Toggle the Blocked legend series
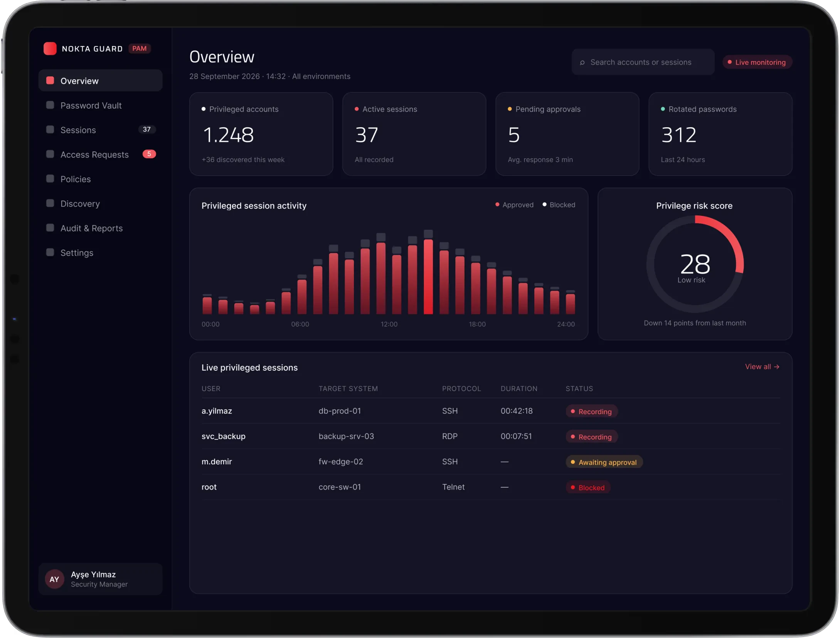Viewport: 840px width, 638px height. point(559,205)
